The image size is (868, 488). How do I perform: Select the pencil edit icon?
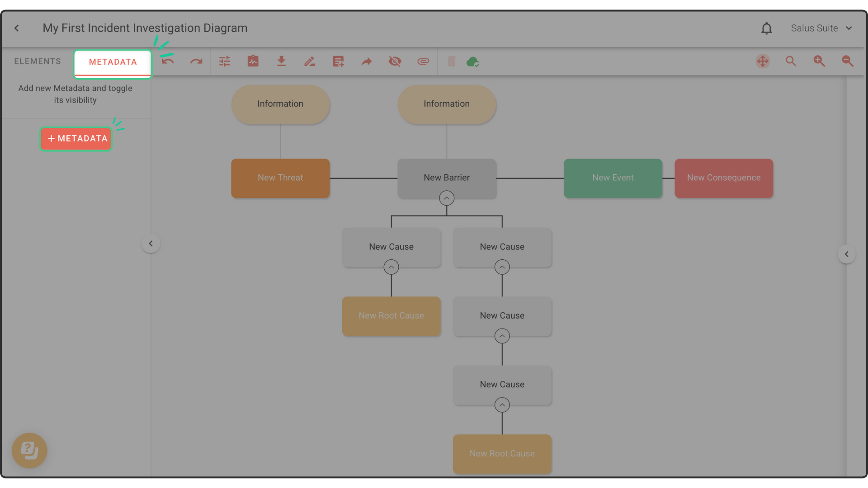[310, 61]
